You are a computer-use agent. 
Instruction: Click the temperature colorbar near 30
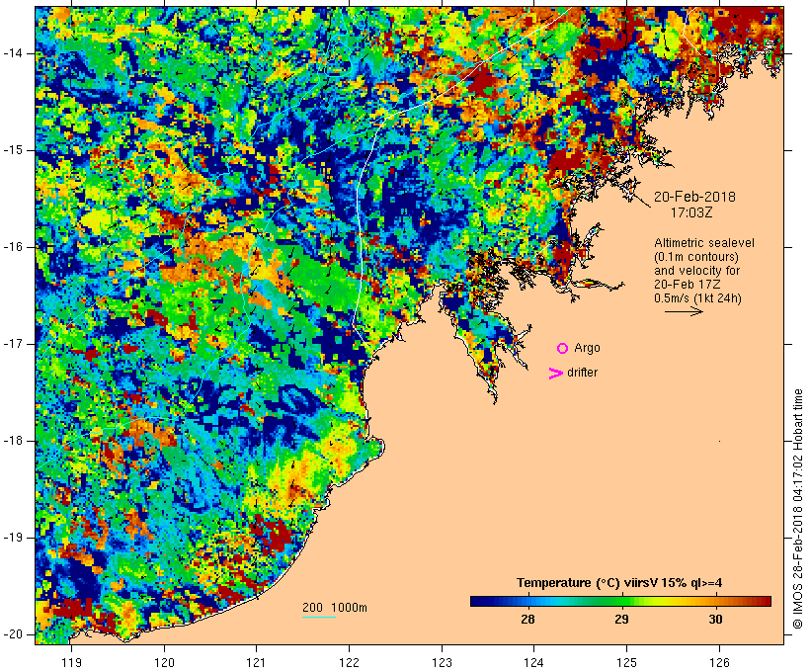(x=715, y=601)
